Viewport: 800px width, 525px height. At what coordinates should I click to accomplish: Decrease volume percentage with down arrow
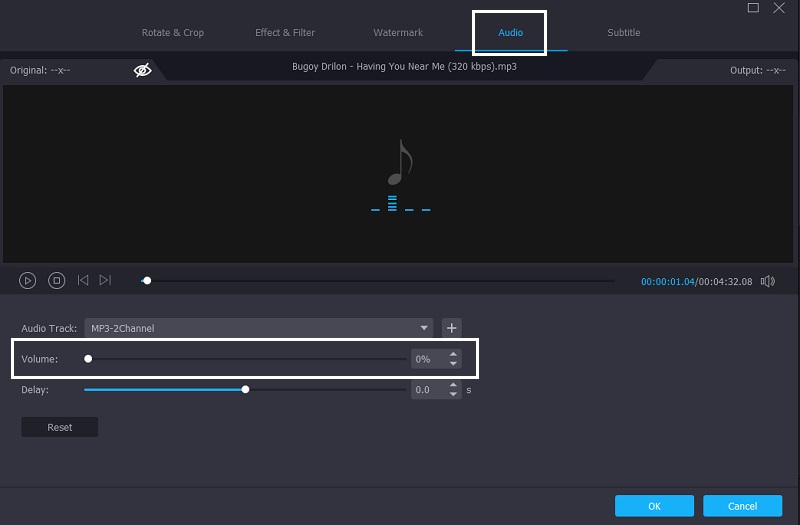click(453, 363)
